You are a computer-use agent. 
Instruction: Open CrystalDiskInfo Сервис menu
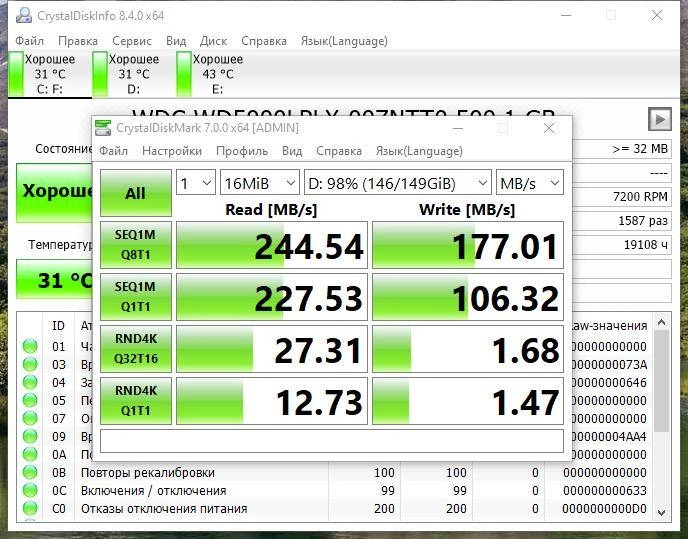click(x=132, y=41)
